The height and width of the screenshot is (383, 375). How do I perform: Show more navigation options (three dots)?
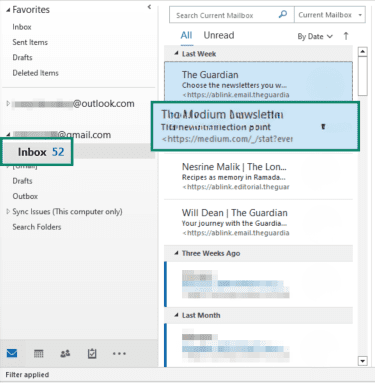tap(119, 353)
